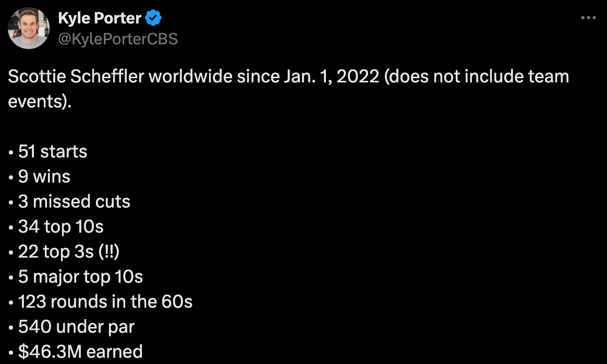Click the blue verified checkmark badge

coord(153,19)
